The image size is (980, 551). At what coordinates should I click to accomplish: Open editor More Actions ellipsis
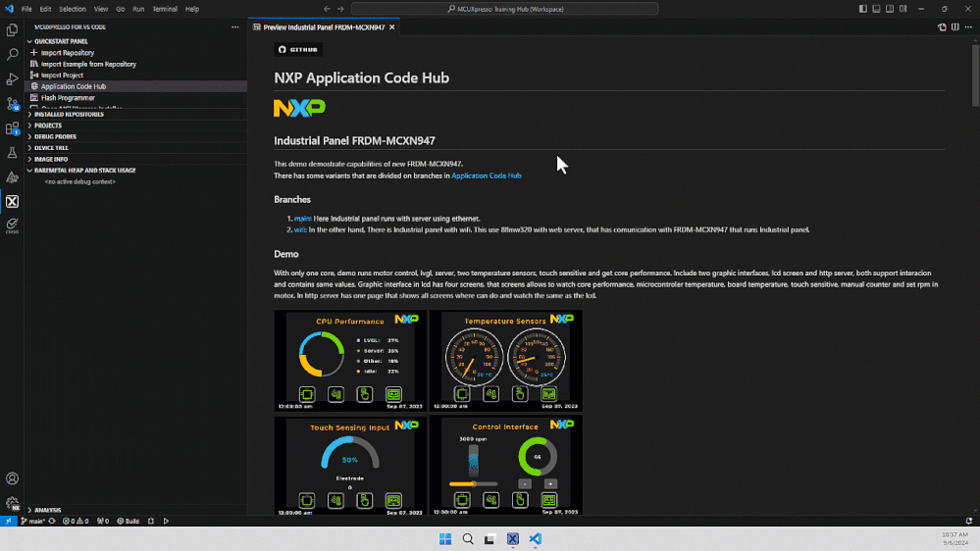tap(968, 26)
